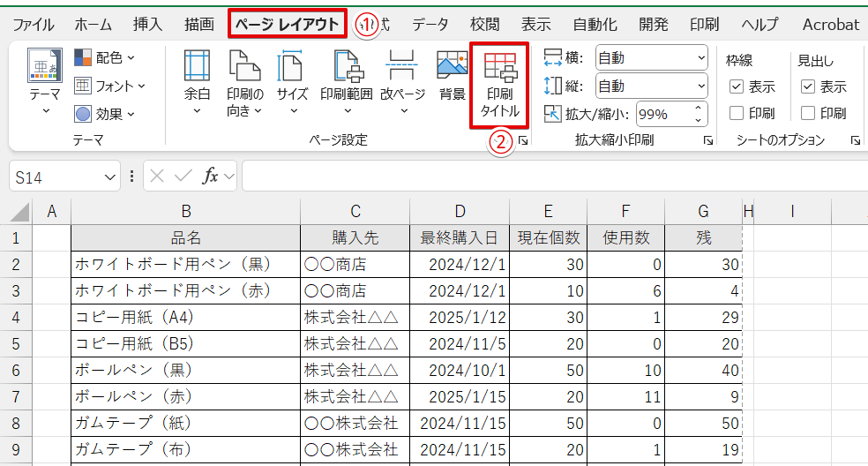The width and height of the screenshot is (868, 466).
Task: Toggle Gridlines (枠線) 表示 checkbox
Action: click(737, 86)
